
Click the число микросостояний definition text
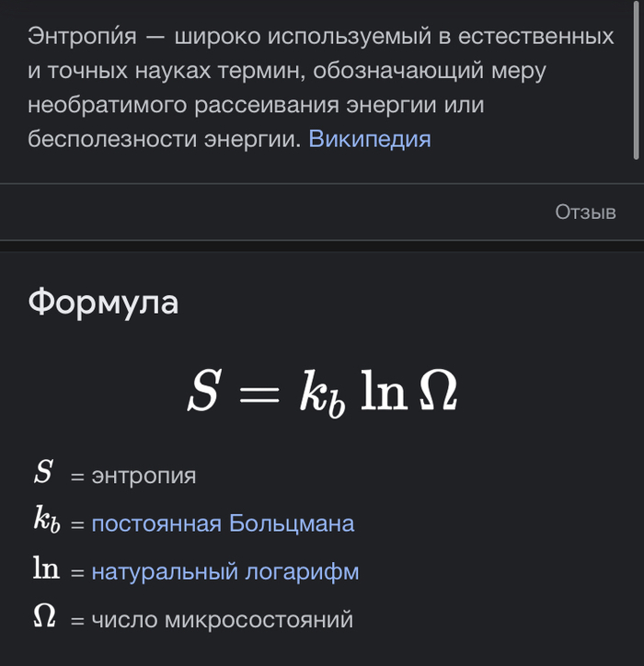pos(222,620)
